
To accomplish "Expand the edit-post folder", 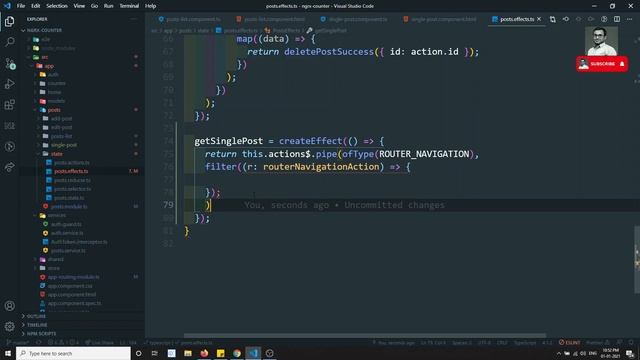I will pyautogui.click(x=61, y=127).
